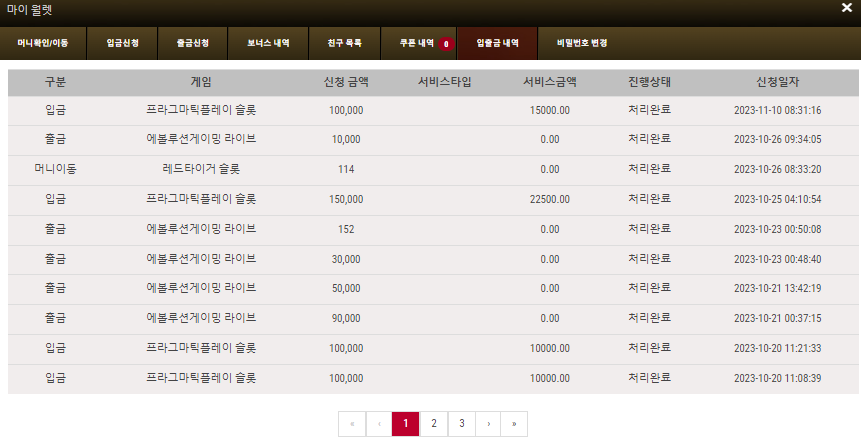Go to pagination page 3
Screen dimensions: 861x441
click(462, 423)
